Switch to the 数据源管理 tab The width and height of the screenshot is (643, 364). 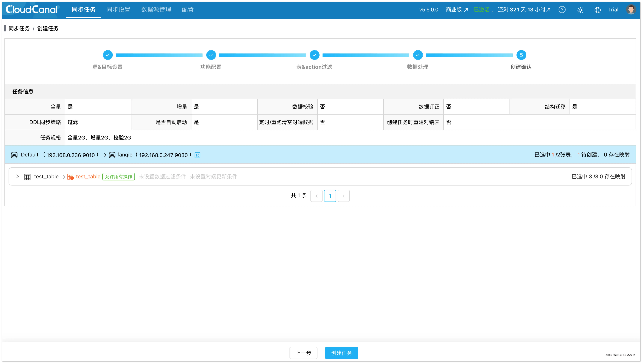click(x=156, y=10)
